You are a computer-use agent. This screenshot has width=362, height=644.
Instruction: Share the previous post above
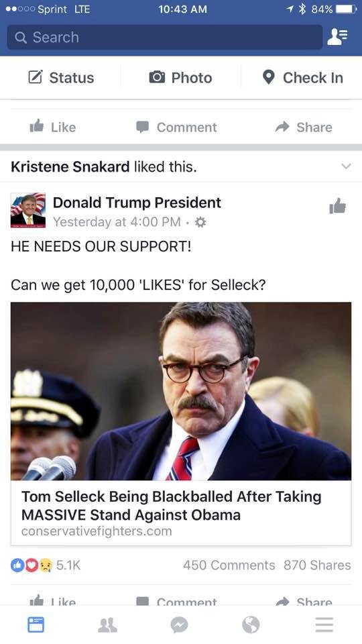(304, 127)
